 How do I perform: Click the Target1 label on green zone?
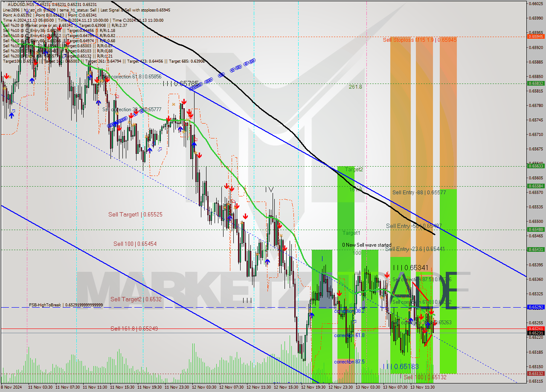(x=351, y=233)
